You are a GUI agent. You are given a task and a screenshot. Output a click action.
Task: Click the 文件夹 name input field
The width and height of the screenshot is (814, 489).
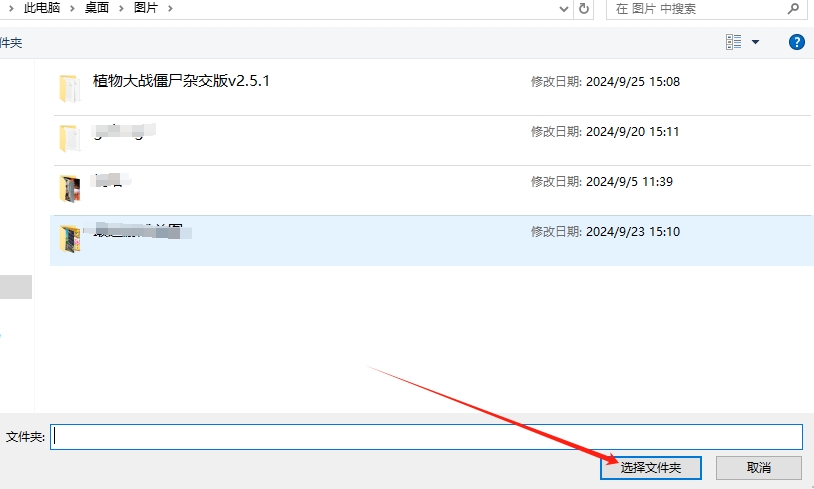426,437
